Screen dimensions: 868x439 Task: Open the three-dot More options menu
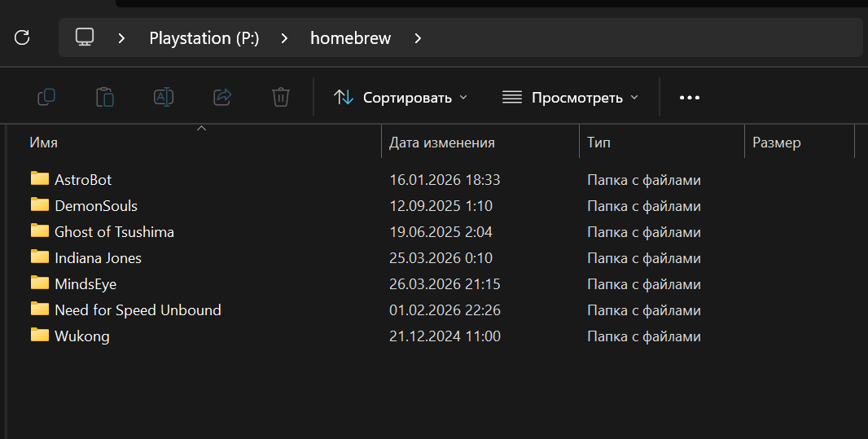689,98
